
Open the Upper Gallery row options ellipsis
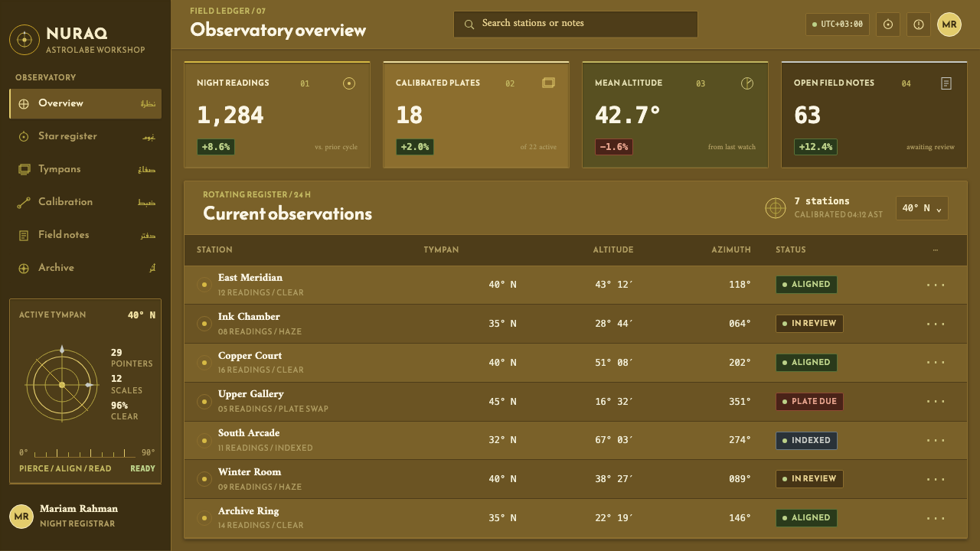click(x=936, y=401)
